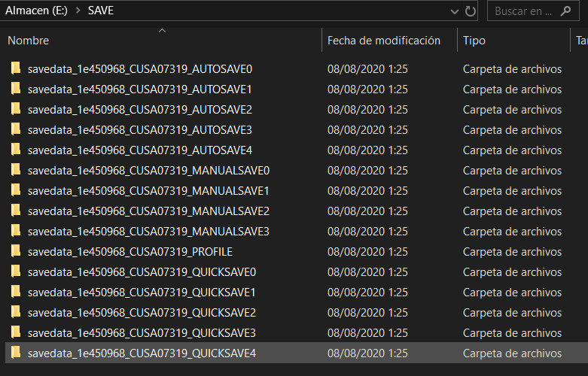Click SAVE in the address breadcrumb
This screenshot has width=588, height=376.
[101, 11]
